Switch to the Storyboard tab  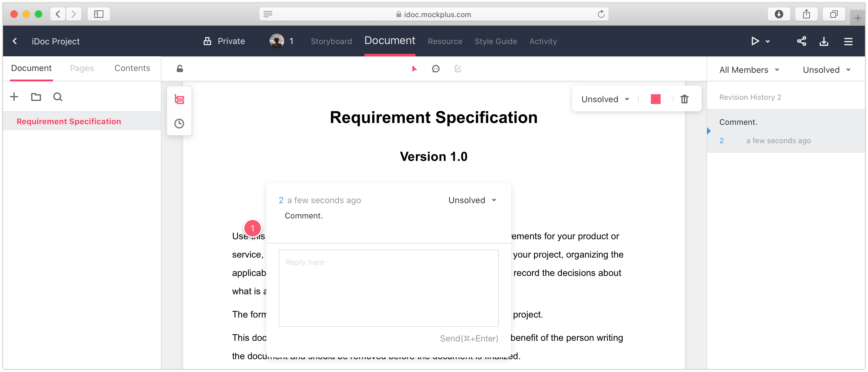click(x=331, y=41)
